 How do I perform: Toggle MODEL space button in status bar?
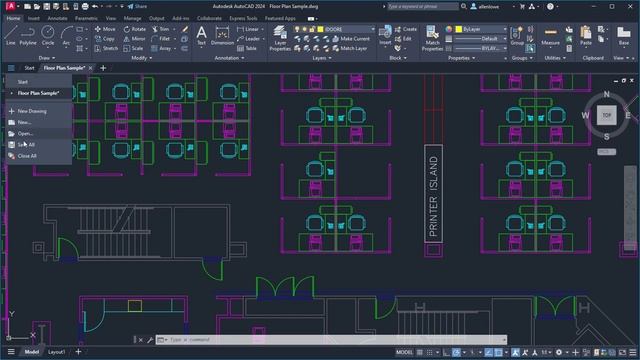(404, 352)
